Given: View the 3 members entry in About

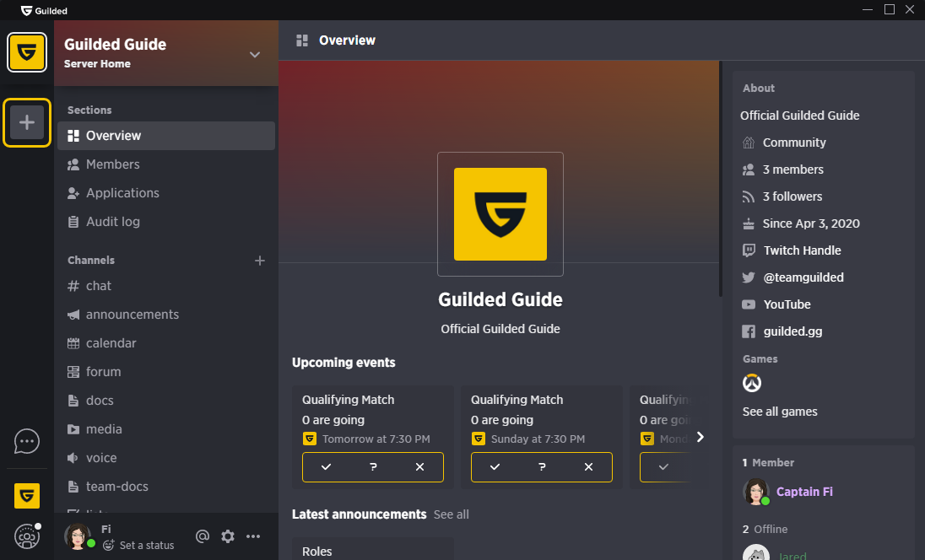Looking at the screenshot, I should coord(783,170).
